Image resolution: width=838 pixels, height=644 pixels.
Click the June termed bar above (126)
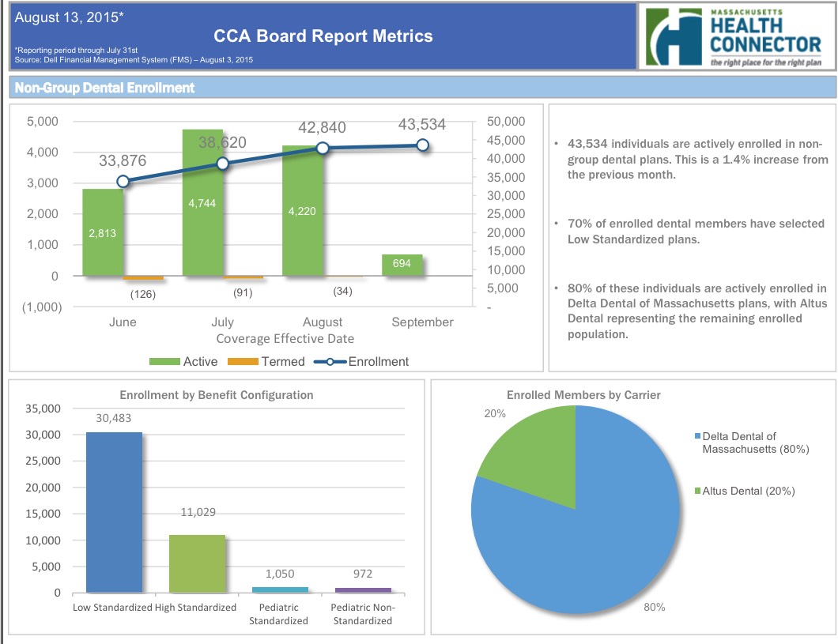(x=143, y=278)
